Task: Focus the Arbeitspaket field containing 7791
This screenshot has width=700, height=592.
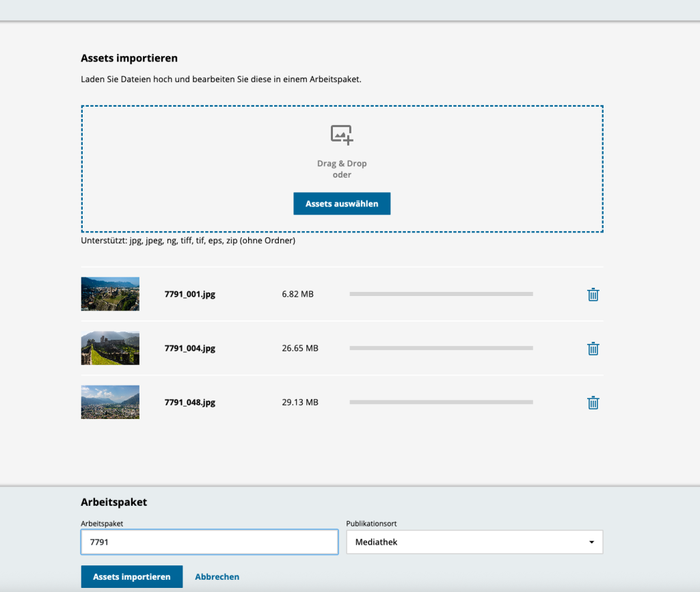Action: pos(209,542)
